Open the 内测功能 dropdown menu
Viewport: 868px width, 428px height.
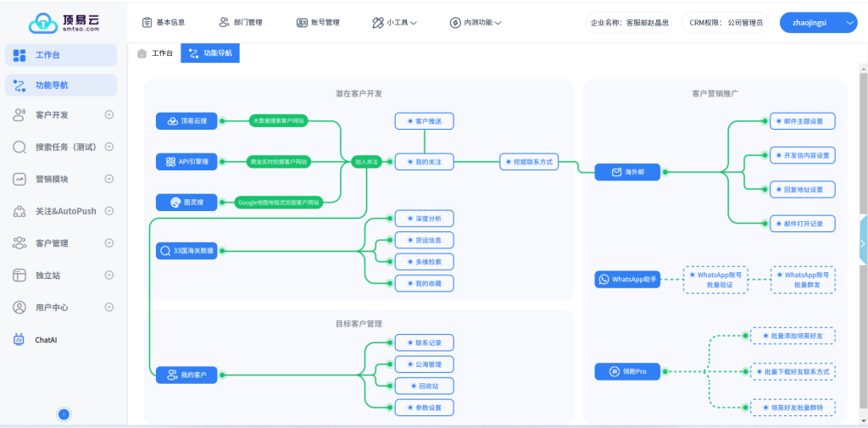click(476, 23)
